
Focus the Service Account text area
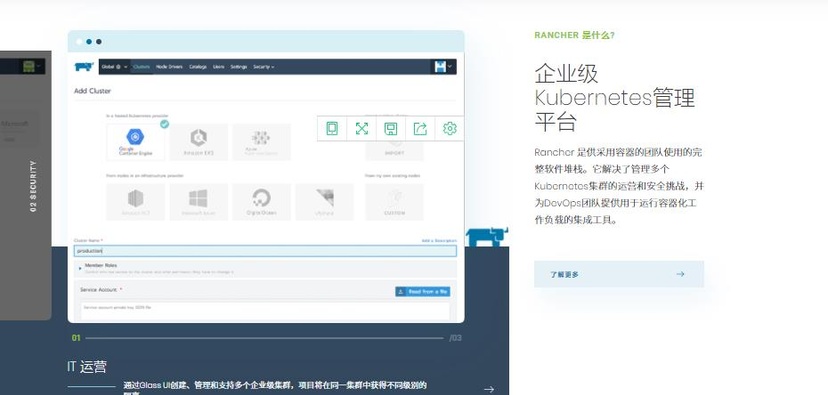click(265, 311)
